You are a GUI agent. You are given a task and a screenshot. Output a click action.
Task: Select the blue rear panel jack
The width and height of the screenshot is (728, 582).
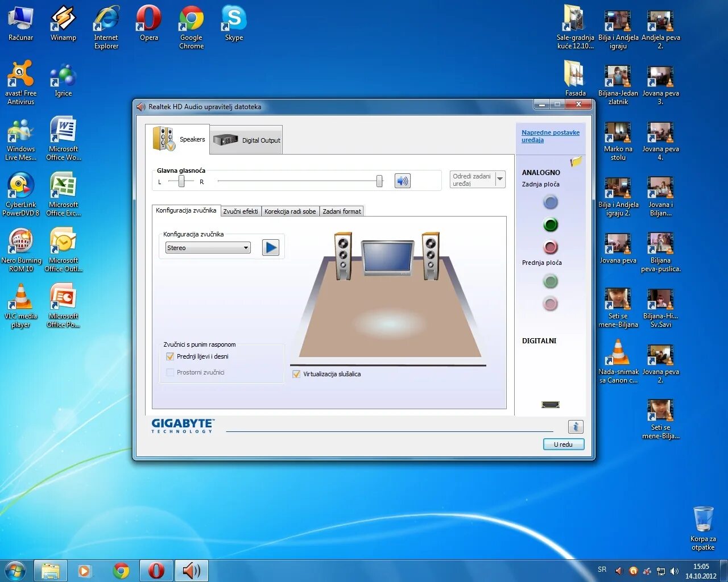pos(550,202)
